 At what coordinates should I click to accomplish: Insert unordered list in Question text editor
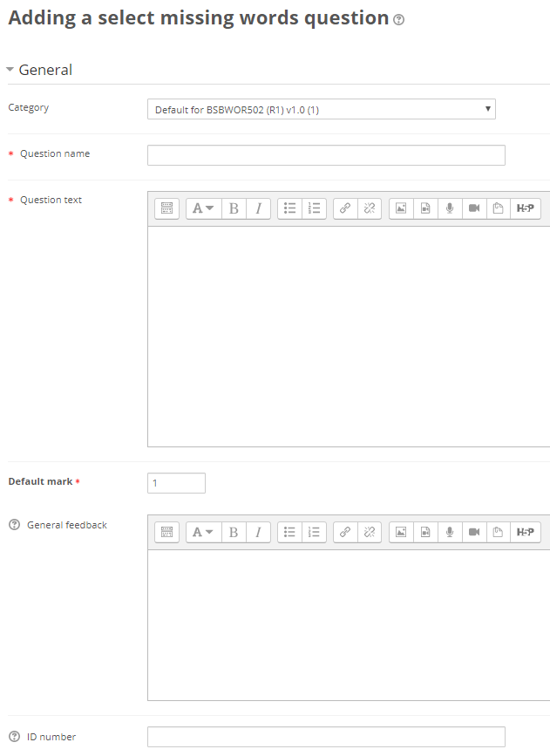[x=289, y=208]
